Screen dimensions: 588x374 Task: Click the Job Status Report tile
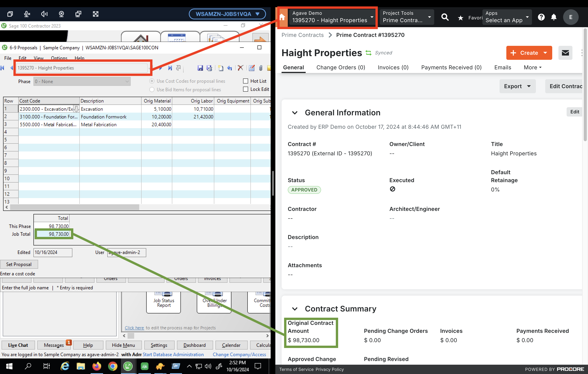164,302
